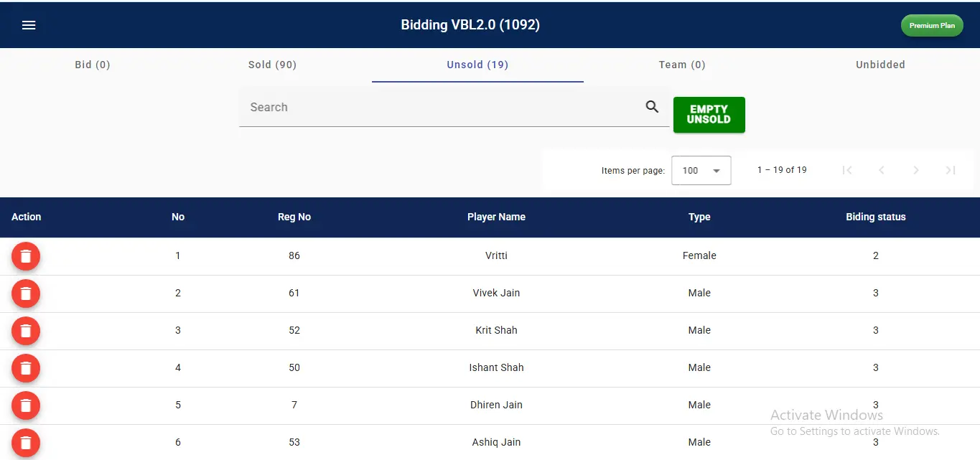Delete Vivek Jain with trash icon
Viewport: 980px width, 460px height.
(x=26, y=294)
